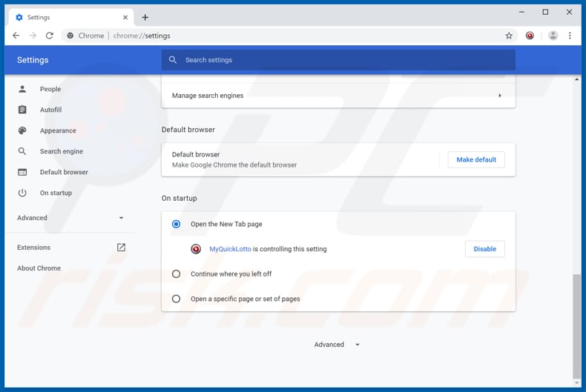The height and width of the screenshot is (392, 586).
Task: Focus the Search settings field
Action: tap(338, 60)
